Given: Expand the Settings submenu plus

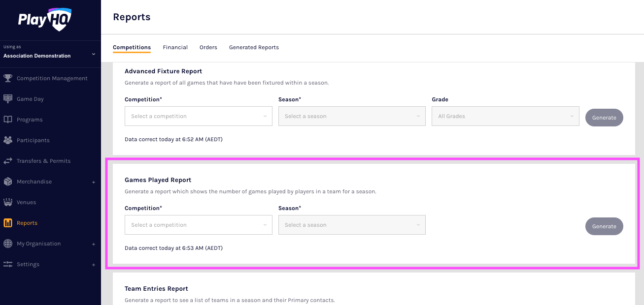Looking at the screenshot, I should (x=94, y=265).
